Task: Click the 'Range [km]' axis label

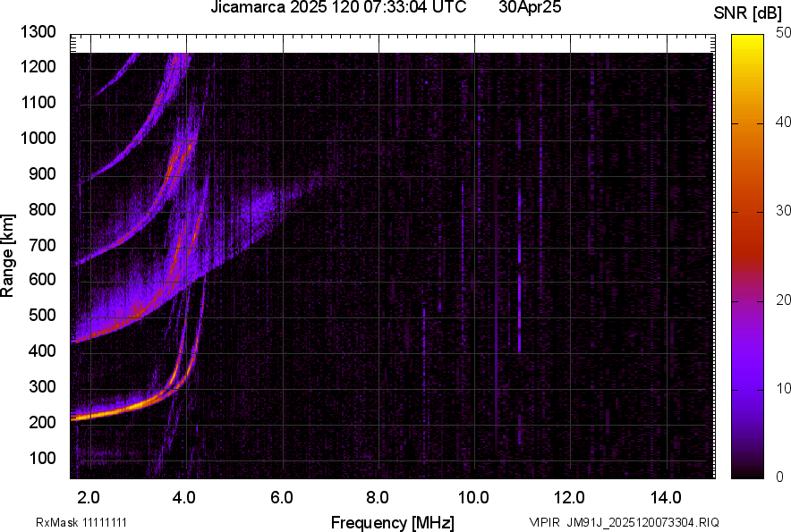Action: click(7, 255)
